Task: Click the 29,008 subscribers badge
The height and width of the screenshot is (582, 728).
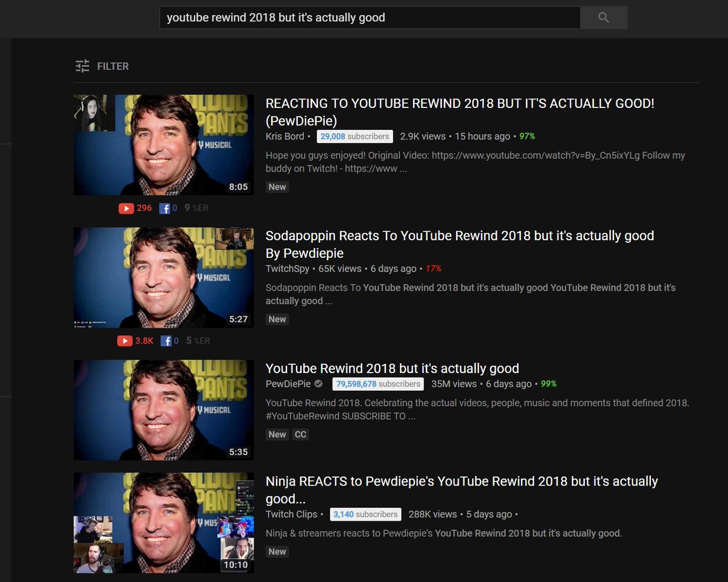Action: 355,137
